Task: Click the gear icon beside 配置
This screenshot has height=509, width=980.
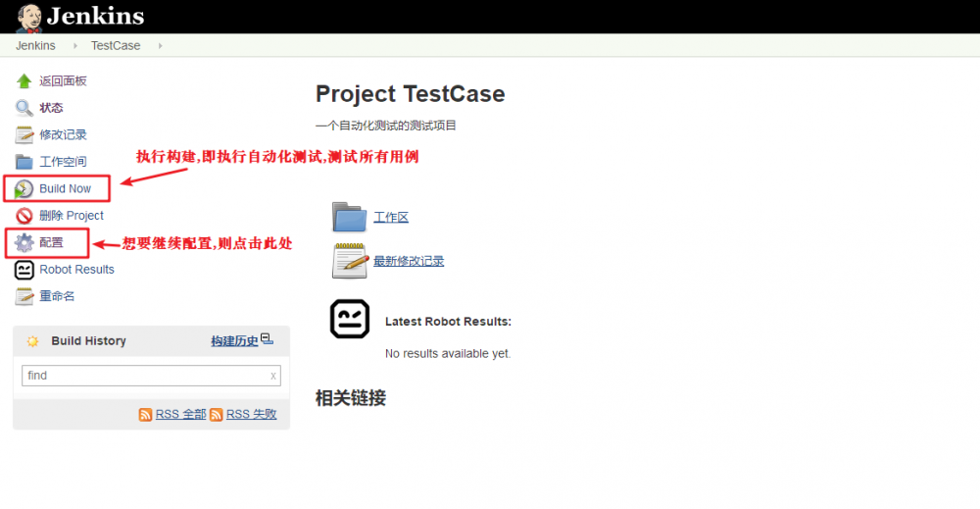Action: pyautogui.click(x=24, y=242)
